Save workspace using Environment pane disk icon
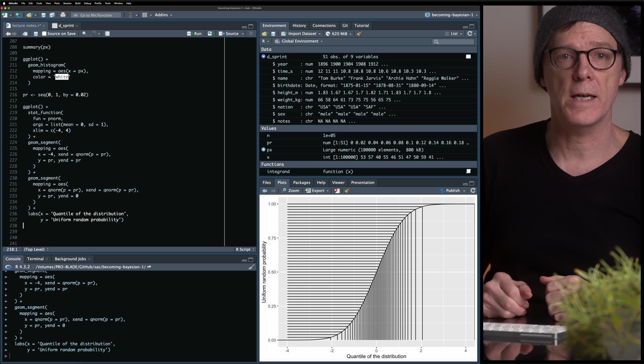 (x=273, y=34)
